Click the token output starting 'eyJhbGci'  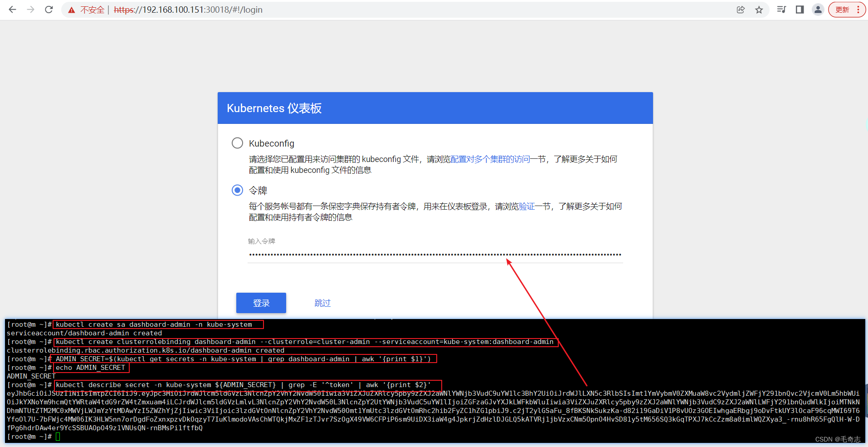[433, 410]
